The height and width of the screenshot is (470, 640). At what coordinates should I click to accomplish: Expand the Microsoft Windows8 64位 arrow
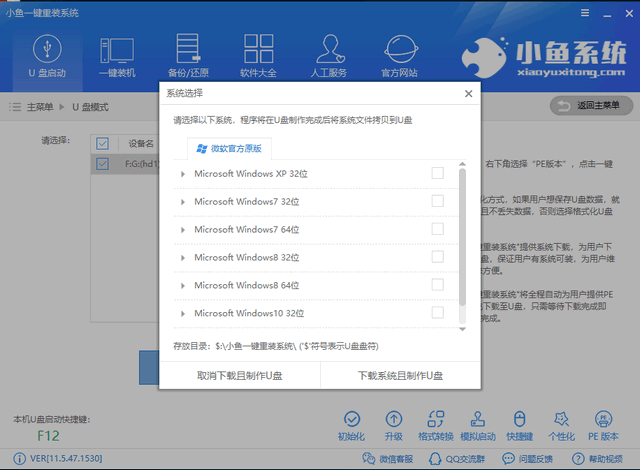click(x=183, y=286)
